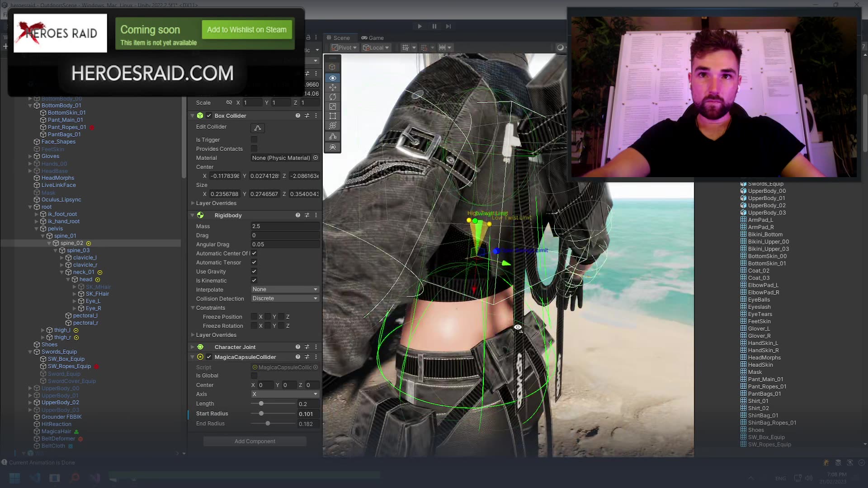Select HeadMorphs in hierarchy

pyautogui.click(x=58, y=178)
